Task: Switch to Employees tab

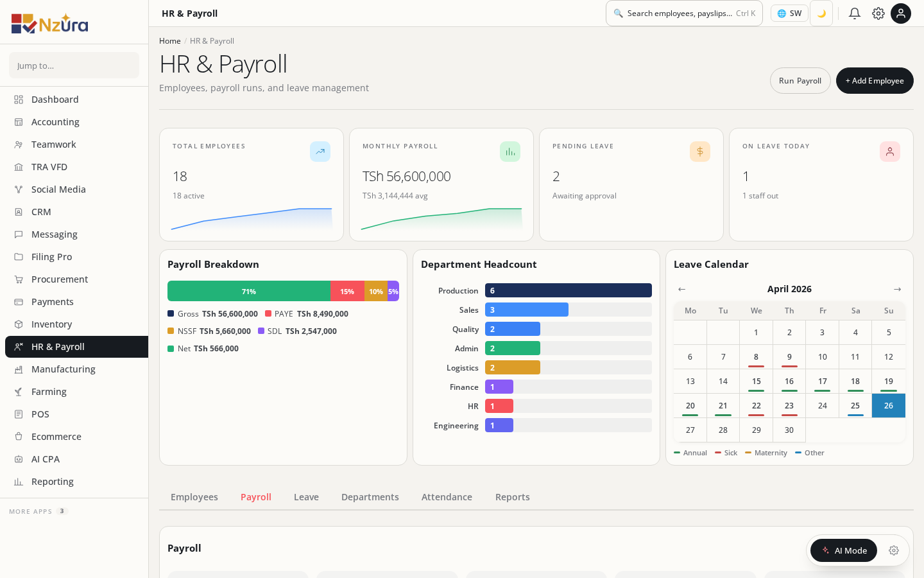Action: [x=194, y=497]
